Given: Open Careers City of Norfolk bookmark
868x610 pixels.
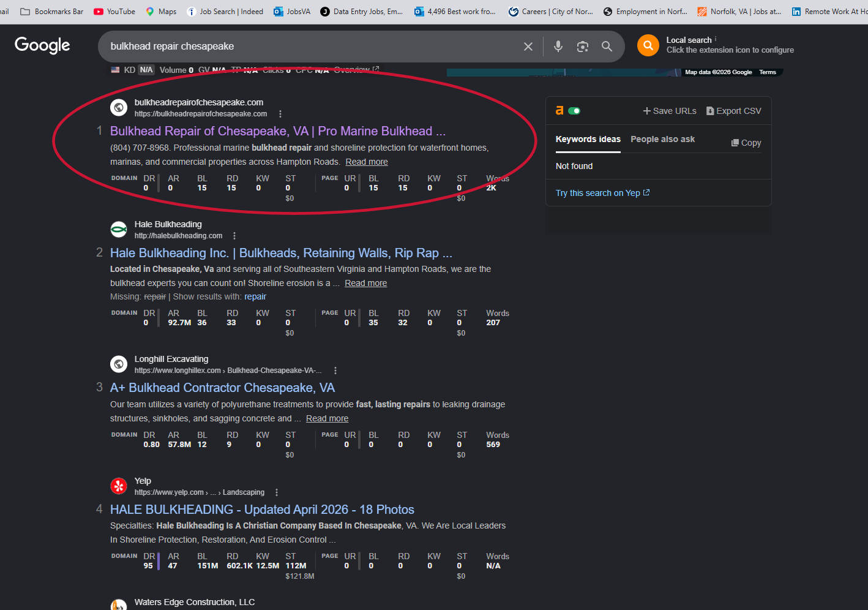Looking at the screenshot, I should 551,12.
